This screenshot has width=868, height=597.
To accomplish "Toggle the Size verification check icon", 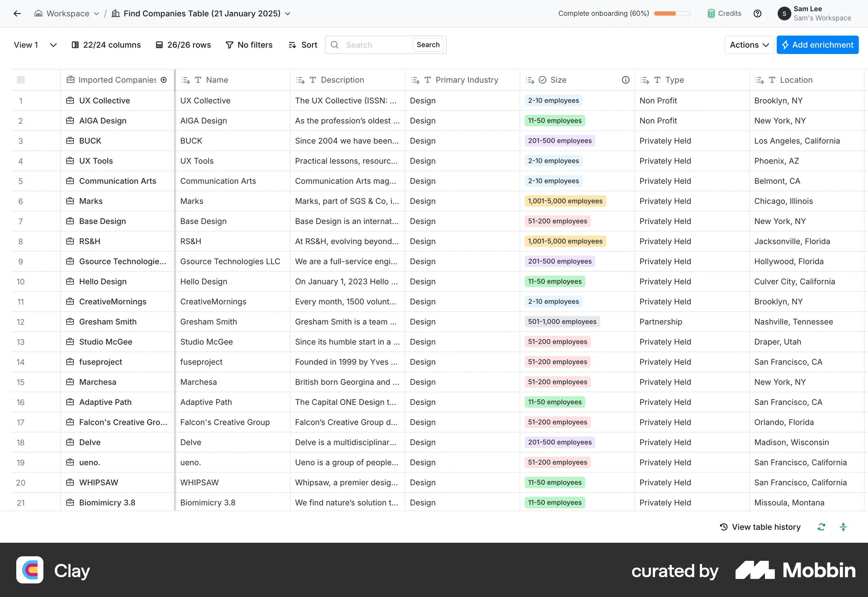I will coord(542,80).
